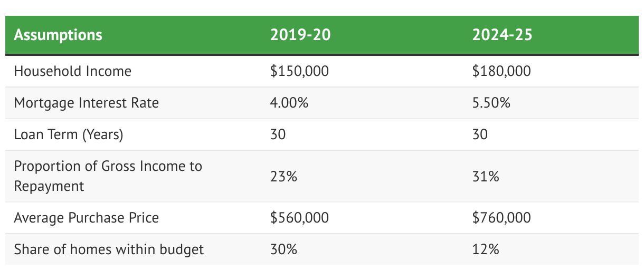Select Share of homes within budget label
Screen dimensions: 644x270
pos(109,249)
